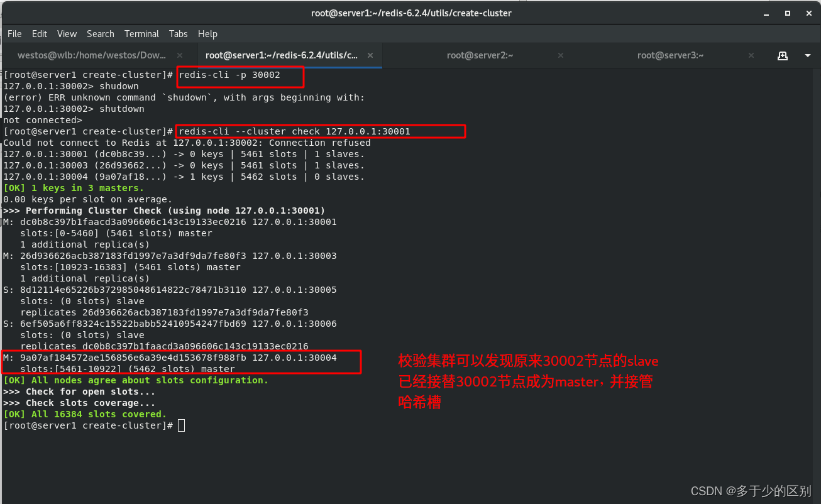Open the View menu
Screen dimensions: 821x504
coord(67,34)
